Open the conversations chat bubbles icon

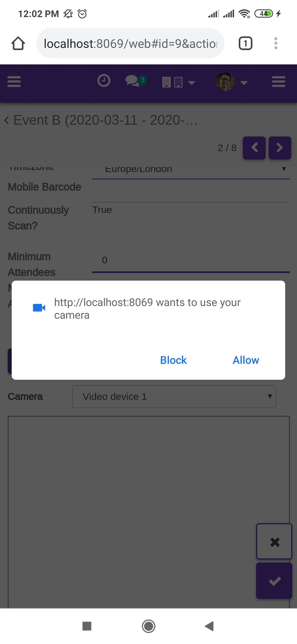pos(136,81)
